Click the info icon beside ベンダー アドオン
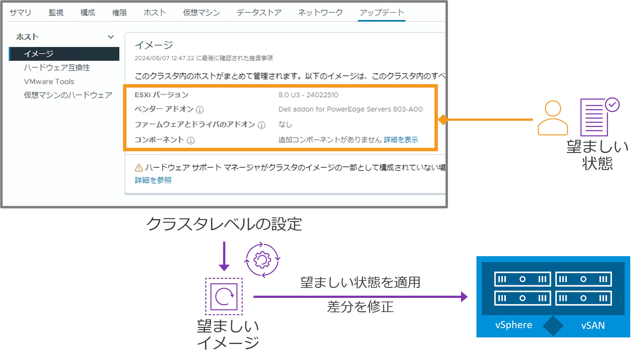 pyautogui.click(x=200, y=110)
